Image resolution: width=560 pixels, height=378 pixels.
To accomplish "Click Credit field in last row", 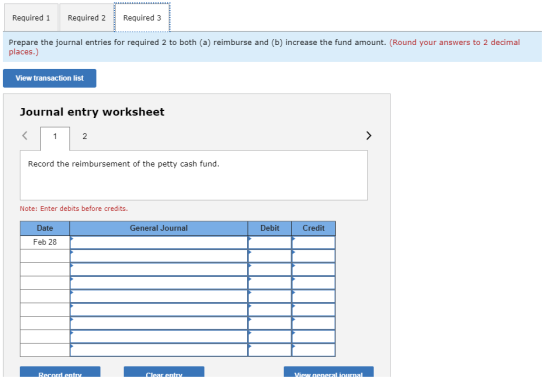I will point(314,350).
